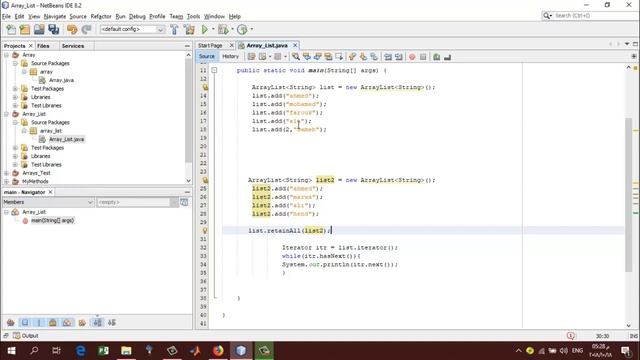Image resolution: width=640 pixels, height=360 pixels.
Task: Open Firefox from the Windows taskbar
Action: (218, 351)
